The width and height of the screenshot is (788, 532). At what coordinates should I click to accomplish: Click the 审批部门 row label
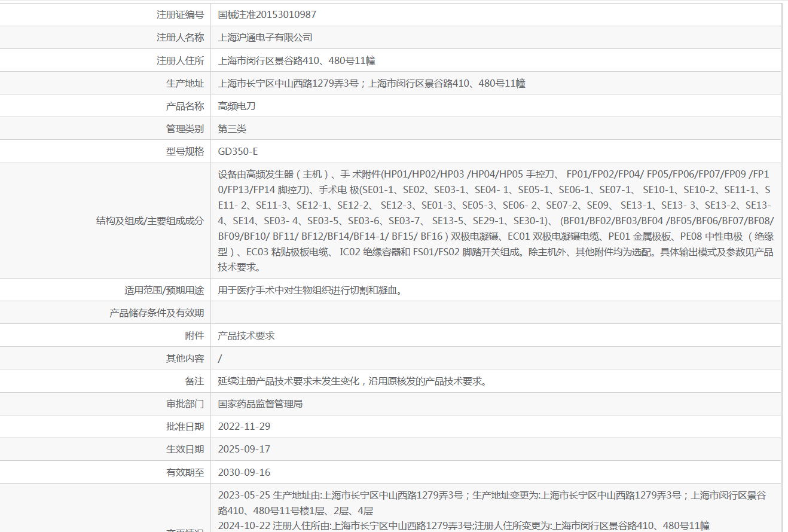pyautogui.click(x=185, y=403)
